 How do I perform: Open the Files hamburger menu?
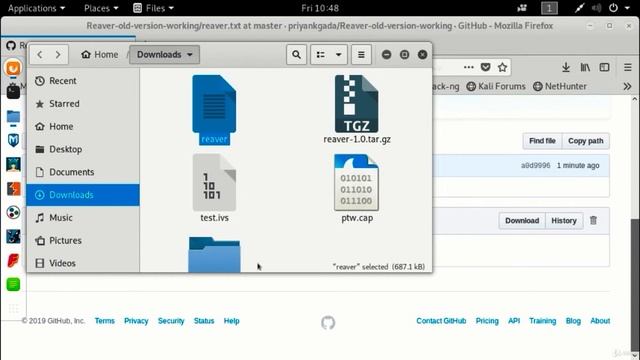click(361, 55)
